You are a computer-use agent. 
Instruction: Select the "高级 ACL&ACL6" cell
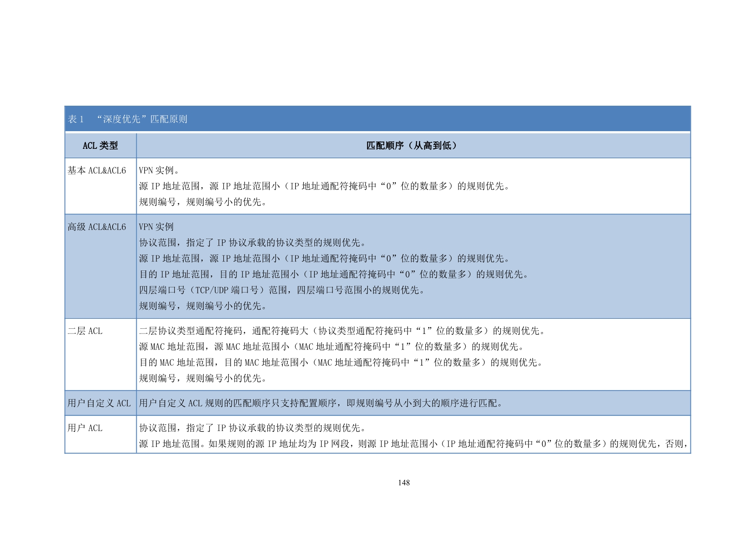97,227
